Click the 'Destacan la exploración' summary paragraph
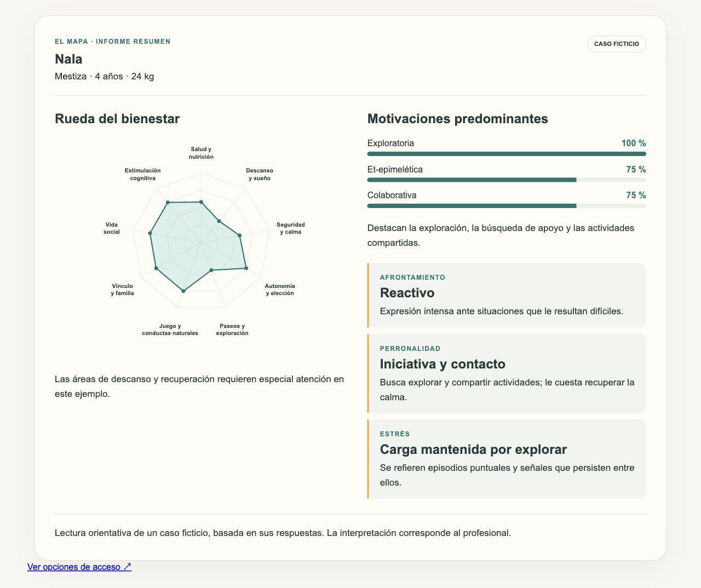 point(501,235)
